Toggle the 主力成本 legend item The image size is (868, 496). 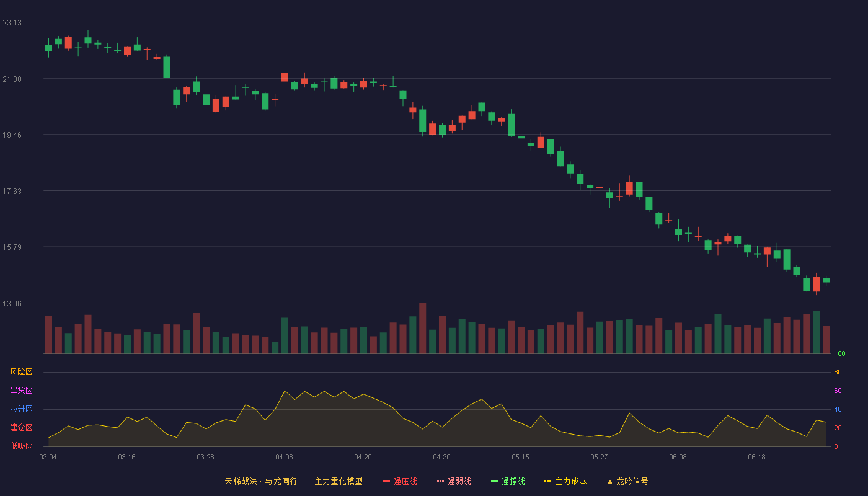point(565,481)
